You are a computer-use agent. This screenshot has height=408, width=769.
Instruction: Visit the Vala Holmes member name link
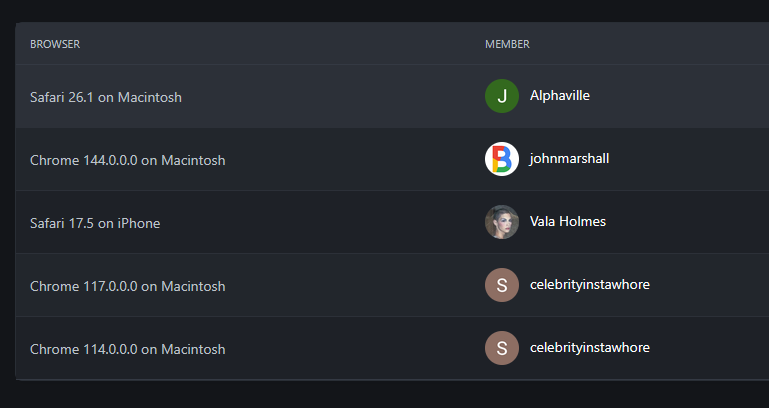(x=567, y=222)
